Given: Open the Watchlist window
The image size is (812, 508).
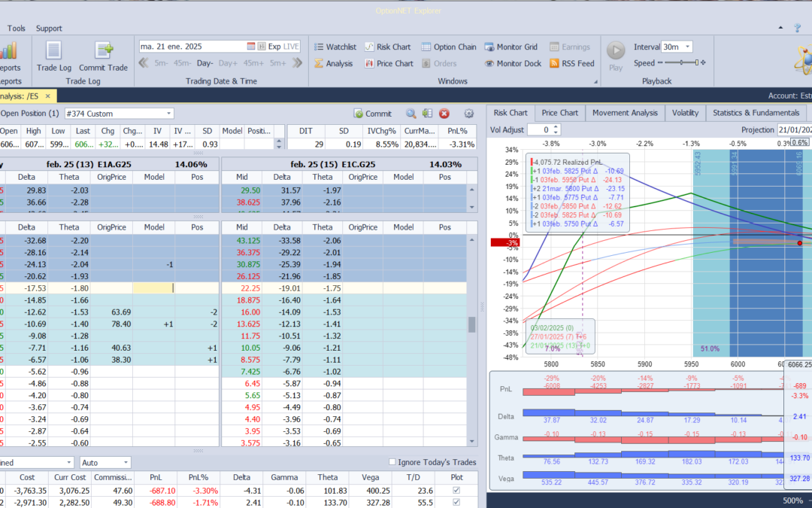Looking at the screenshot, I should click(335, 47).
